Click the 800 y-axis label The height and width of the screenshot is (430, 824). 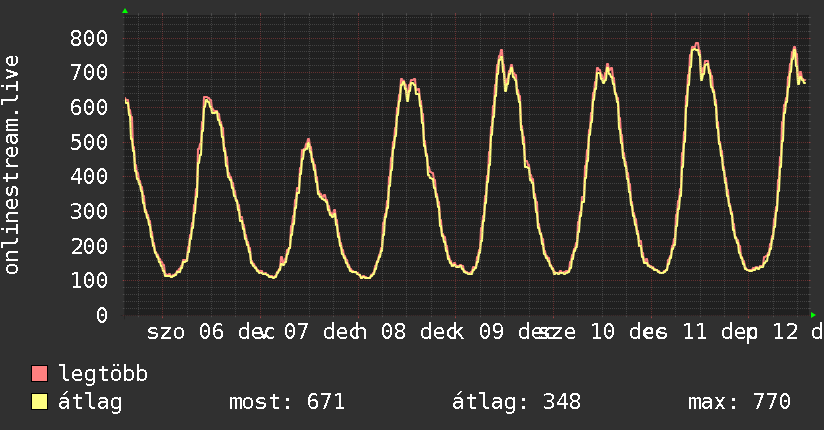(x=89, y=38)
